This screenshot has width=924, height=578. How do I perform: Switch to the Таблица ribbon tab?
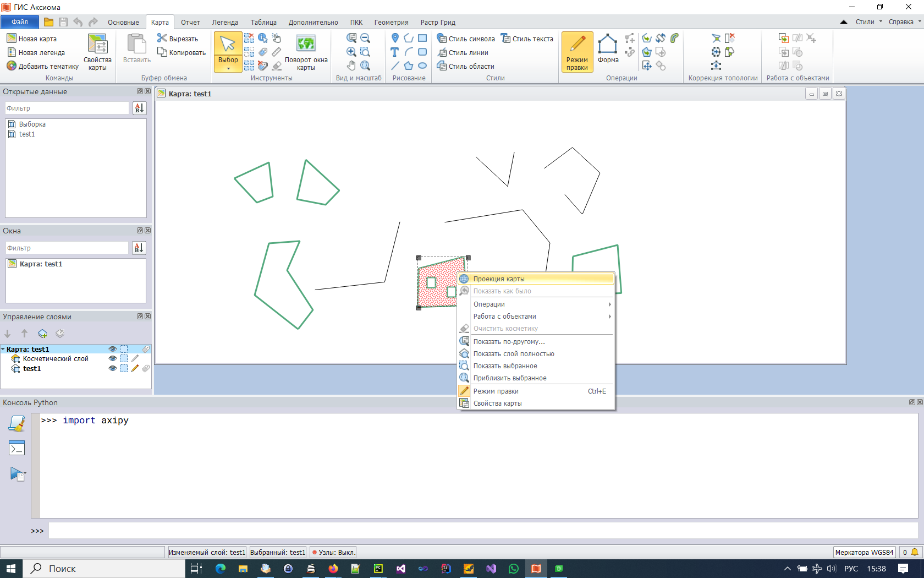pos(263,23)
